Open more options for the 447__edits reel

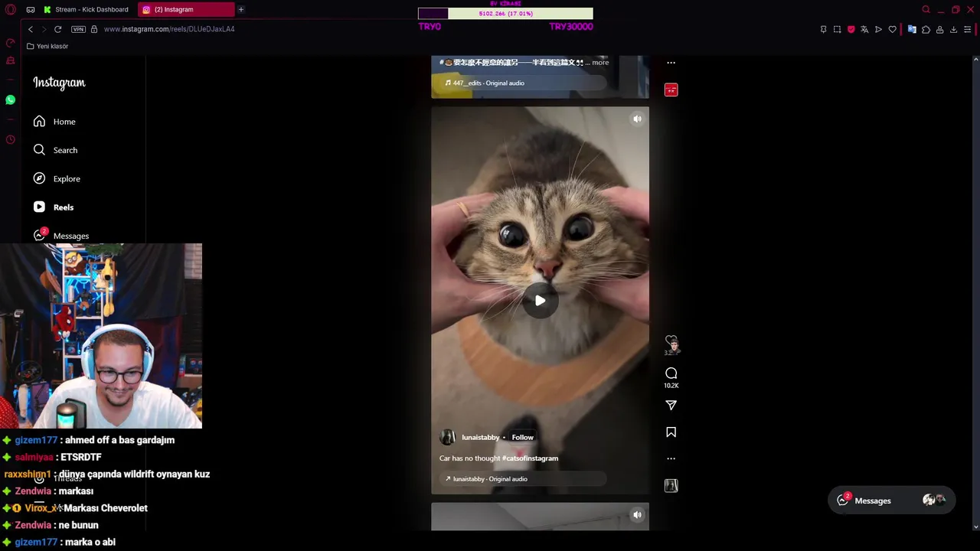(x=671, y=63)
